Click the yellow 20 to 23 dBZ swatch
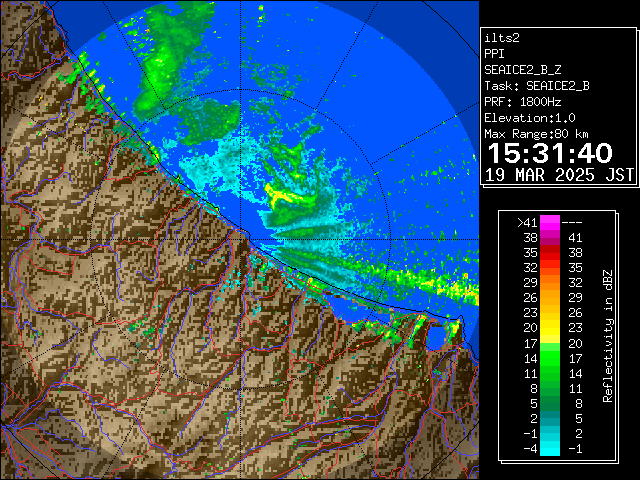The image size is (640, 480). coord(550,328)
